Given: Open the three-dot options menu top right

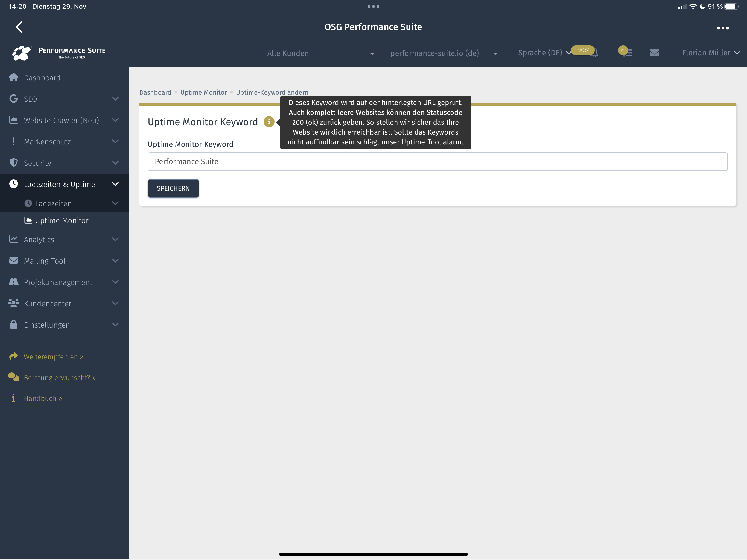Looking at the screenshot, I should coord(723,28).
